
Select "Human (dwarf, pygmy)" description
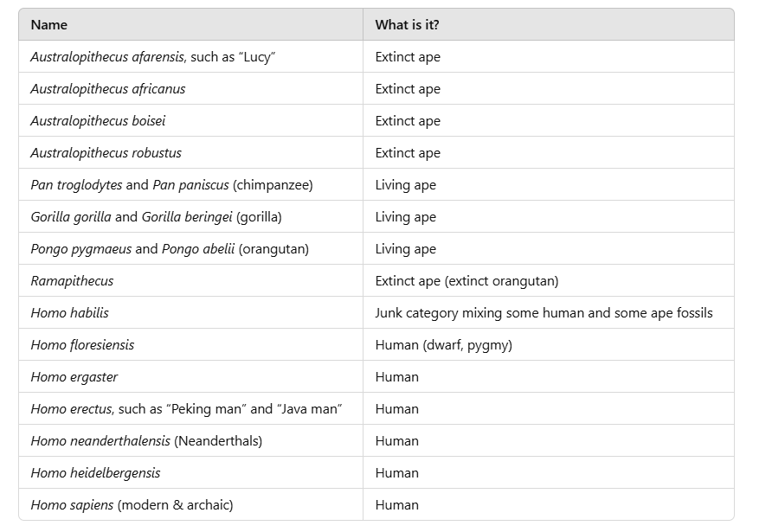pos(444,345)
